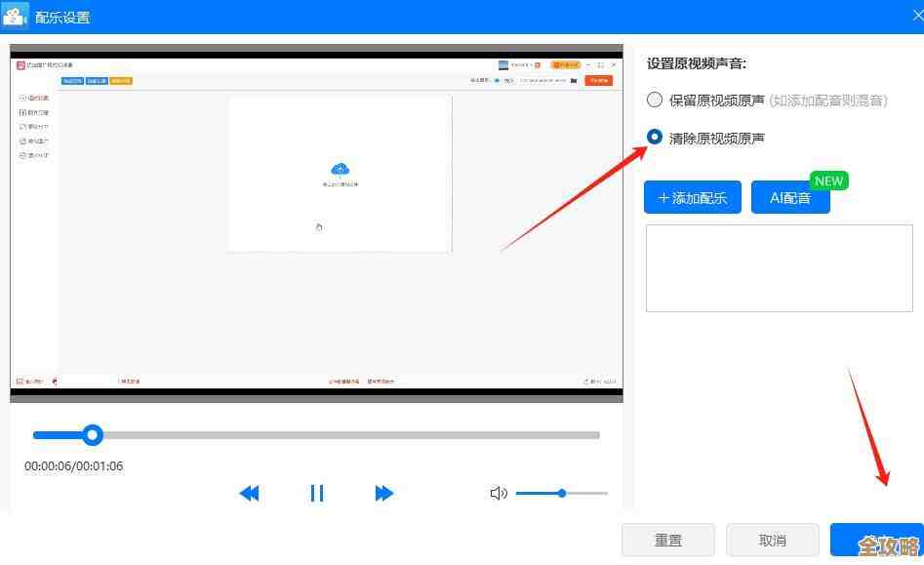Enable keeping original audio with mixed dubbing
The image size is (924, 565).
(x=655, y=99)
